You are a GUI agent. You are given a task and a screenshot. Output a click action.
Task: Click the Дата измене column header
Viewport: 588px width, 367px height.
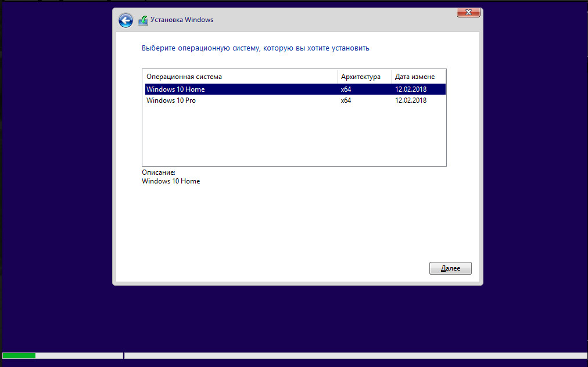coord(418,77)
